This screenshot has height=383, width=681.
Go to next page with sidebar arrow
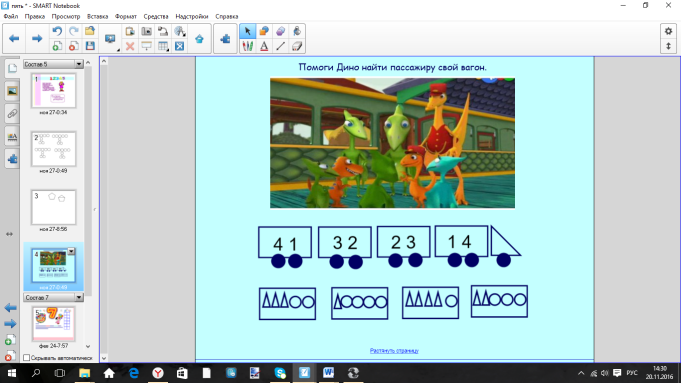pos(10,324)
